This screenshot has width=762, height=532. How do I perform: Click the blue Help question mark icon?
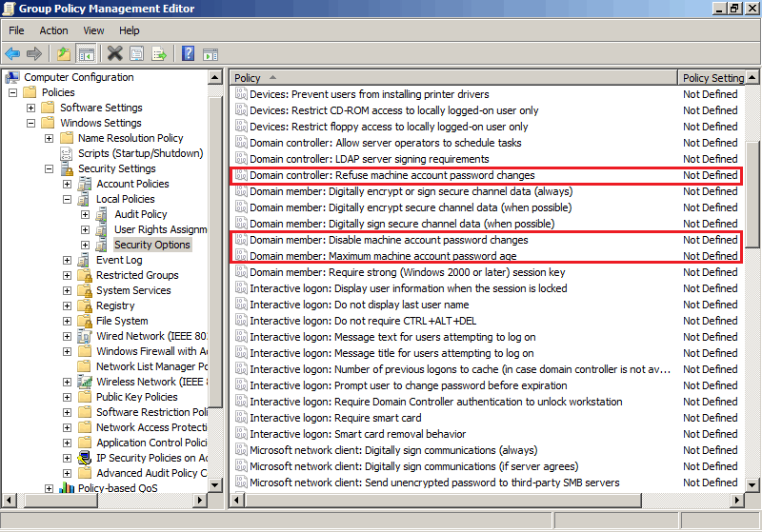[188, 53]
